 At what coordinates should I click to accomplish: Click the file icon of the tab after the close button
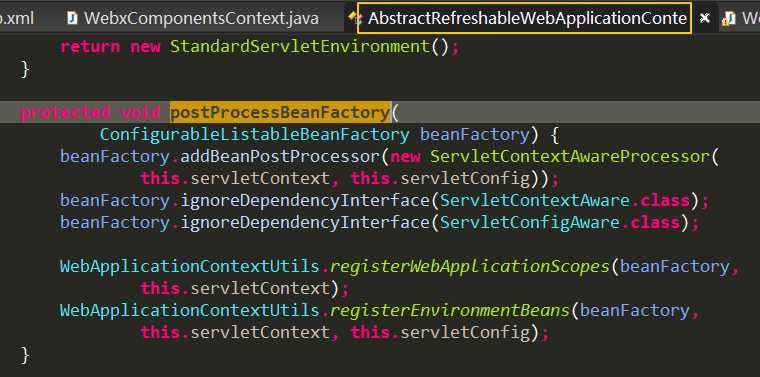tap(728, 19)
